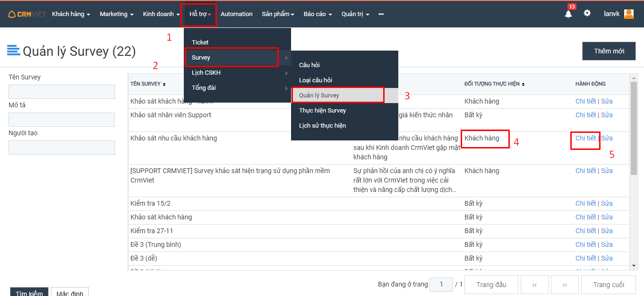The width and height of the screenshot is (644, 296).
Task: Open Ticket from Hỗ trợ menu
Action: click(x=200, y=43)
